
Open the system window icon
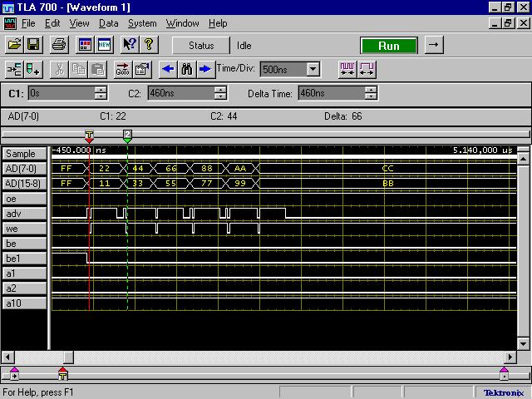[85, 44]
